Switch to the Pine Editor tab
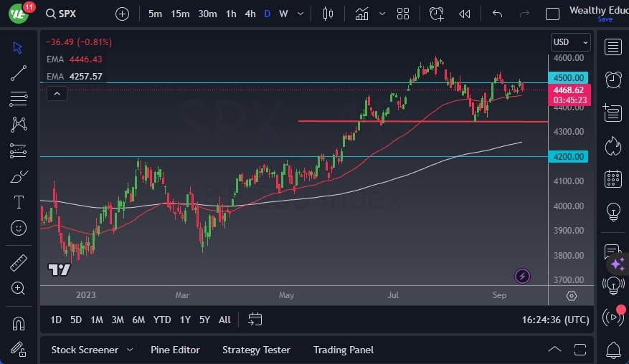The height and width of the screenshot is (364, 629). click(175, 350)
